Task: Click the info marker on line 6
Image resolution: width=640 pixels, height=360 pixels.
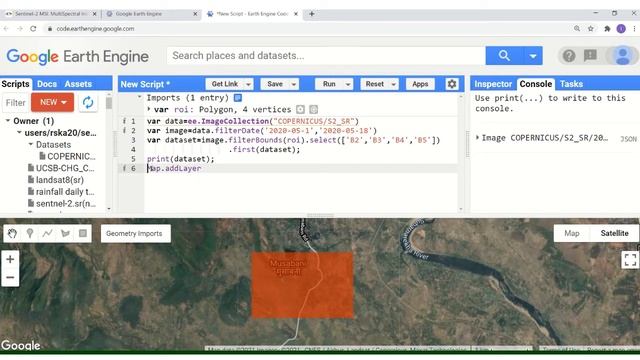Action: click(x=124, y=169)
